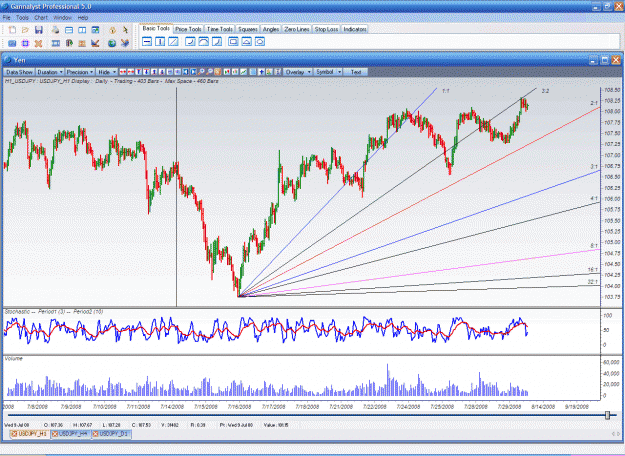625x456 pixels.
Task: Click the New document icon
Action: (x=12, y=30)
